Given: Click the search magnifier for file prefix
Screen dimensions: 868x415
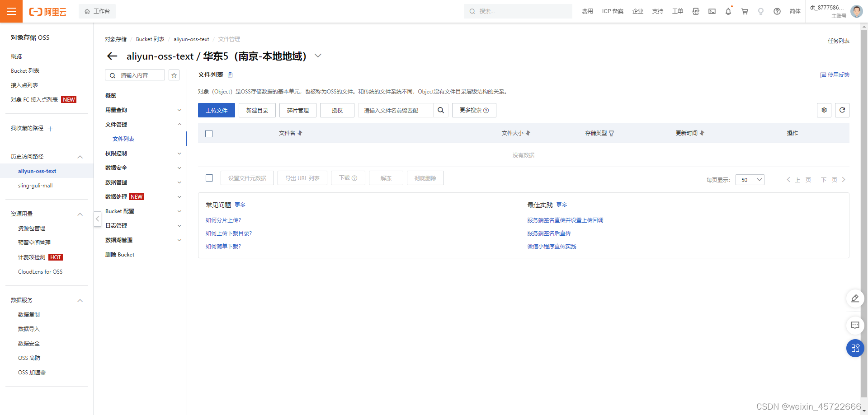Looking at the screenshot, I should (x=441, y=110).
